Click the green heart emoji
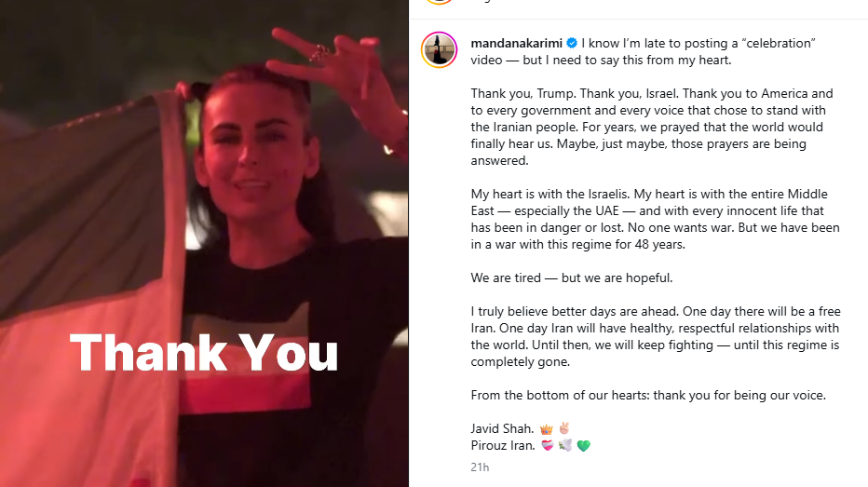This screenshot has height=487, width=868. pyautogui.click(x=583, y=445)
